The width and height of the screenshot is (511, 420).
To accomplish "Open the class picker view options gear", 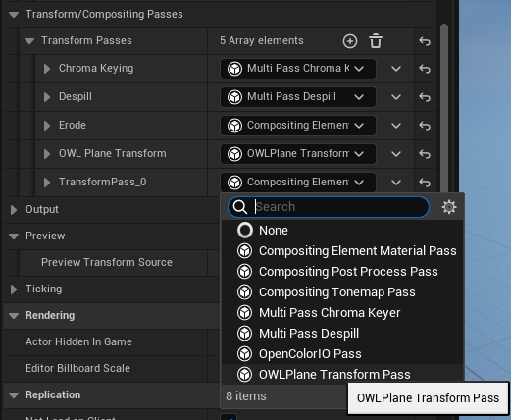I will click(449, 207).
